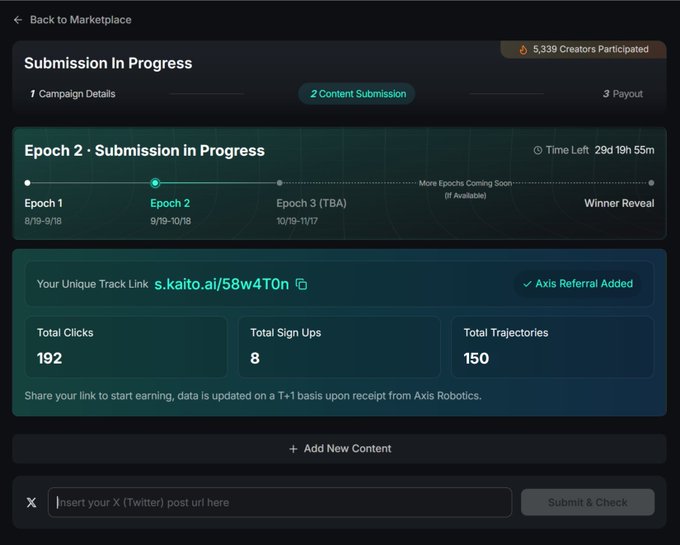Click the checkmark icon in Axis Referral badge

click(x=527, y=284)
